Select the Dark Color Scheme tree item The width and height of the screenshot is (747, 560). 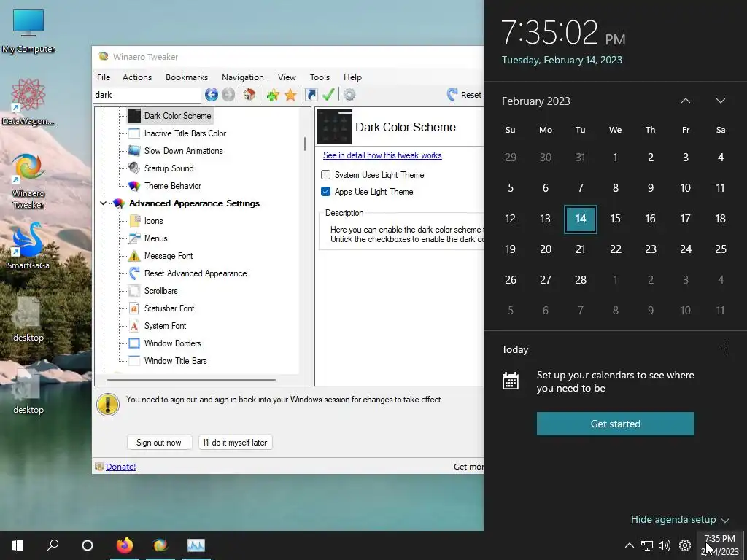pyautogui.click(x=170, y=116)
